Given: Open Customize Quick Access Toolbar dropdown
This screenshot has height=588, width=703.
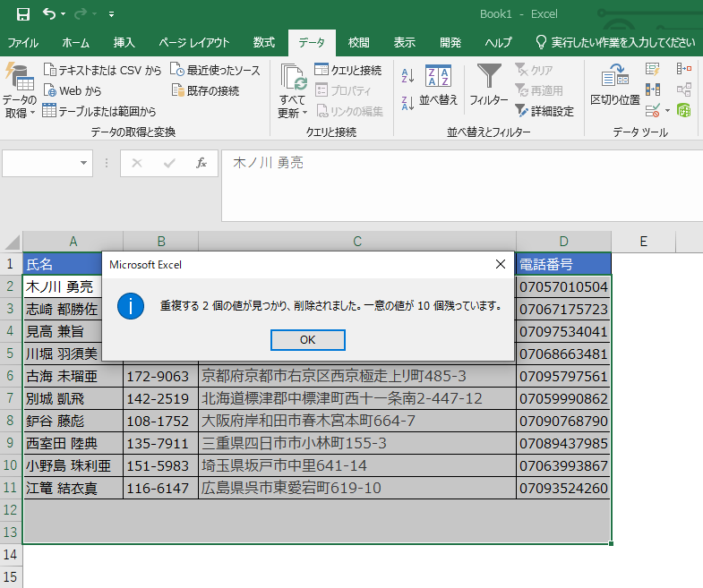Looking at the screenshot, I should click(x=111, y=14).
